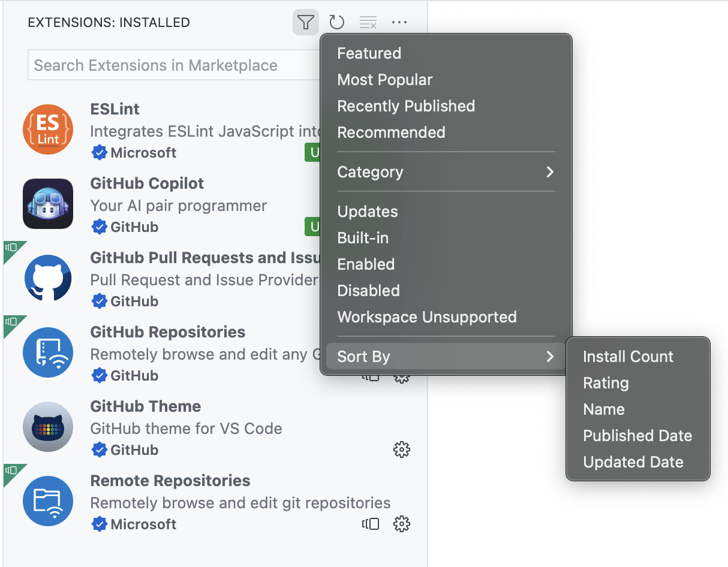This screenshot has height=567, width=728.
Task: Click the Refresh extensions icon
Action: 336,22
